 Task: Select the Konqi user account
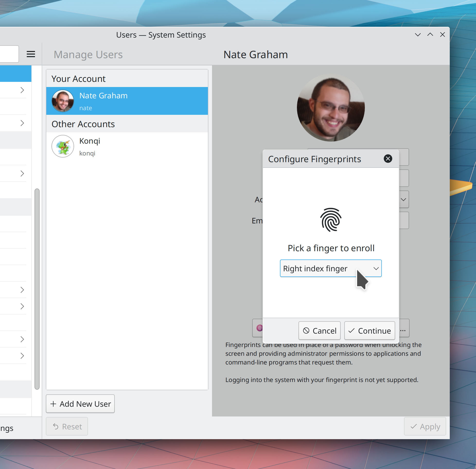coord(127,146)
